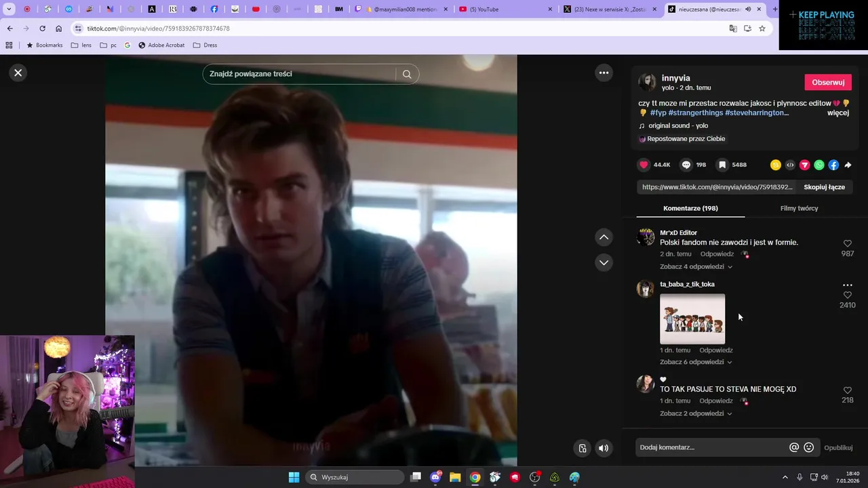
Task: Go back in browser history
Action: 9,28
